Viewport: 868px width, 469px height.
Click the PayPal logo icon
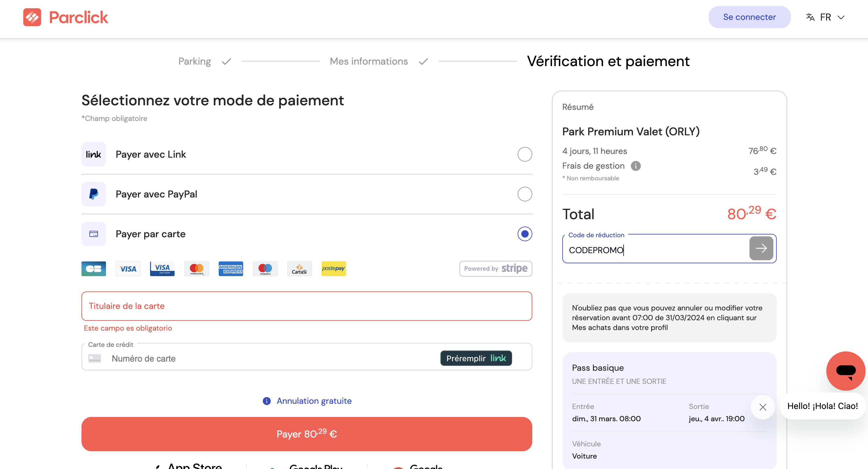(x=94, y=194)
